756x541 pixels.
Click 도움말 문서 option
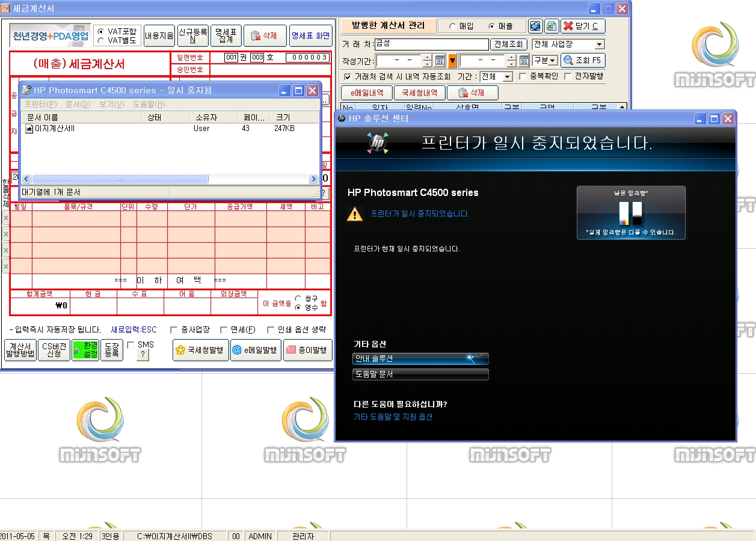(x=420, y=374)
